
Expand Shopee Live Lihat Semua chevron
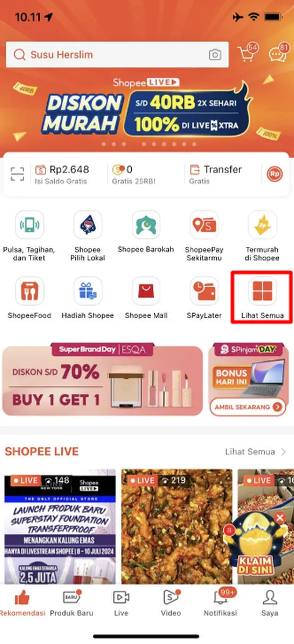click(284, 452)
